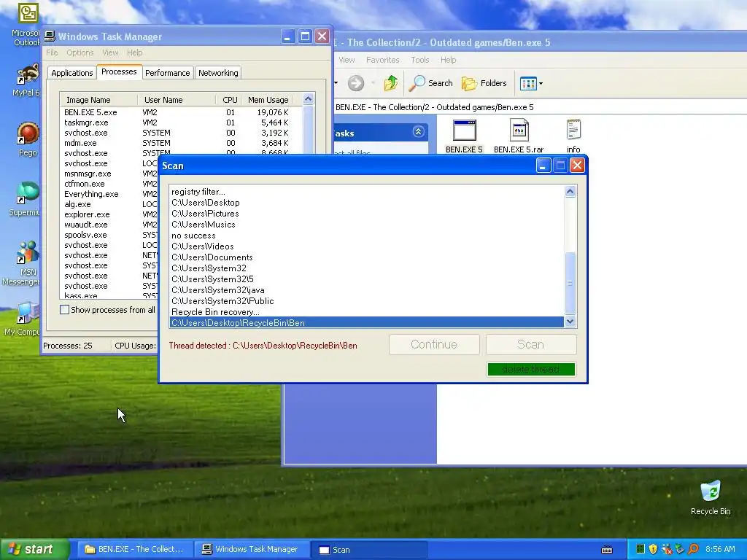Select the Everything.exe process row
Image resolution: width=747 pixels, height=560 pixels.
click(x=110, y=194)
